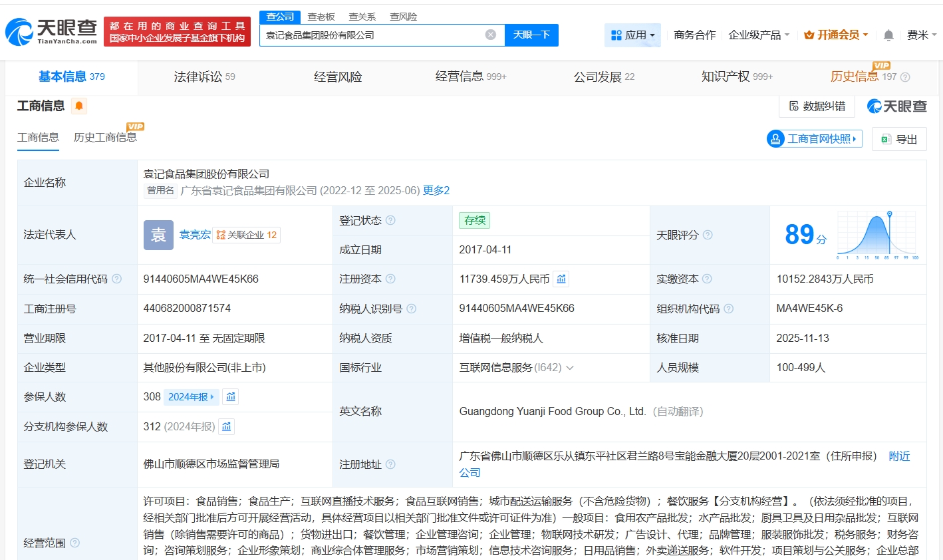Screen dimensions: 943x560
Task: Click the 导出 export button
Action: click(x=899, y=139)
